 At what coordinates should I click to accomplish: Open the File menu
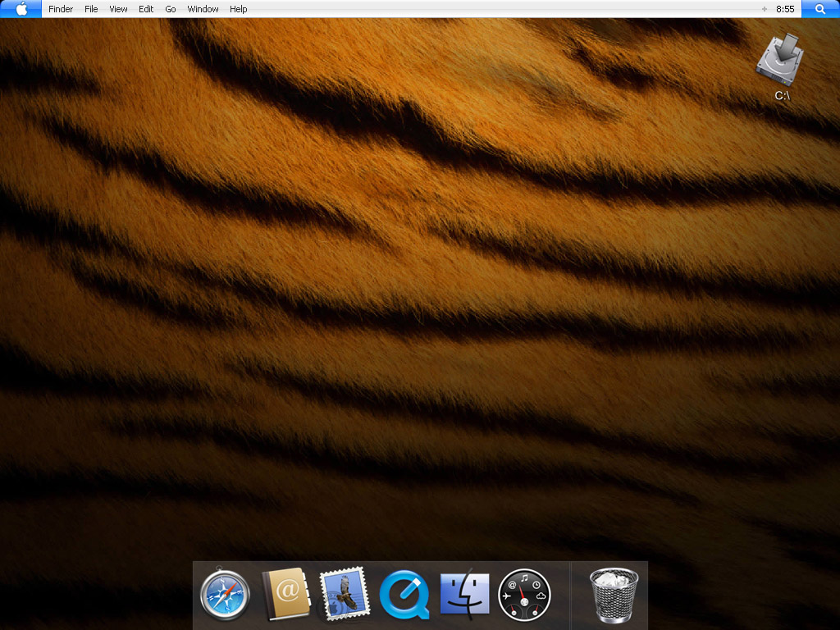point(91,9)
